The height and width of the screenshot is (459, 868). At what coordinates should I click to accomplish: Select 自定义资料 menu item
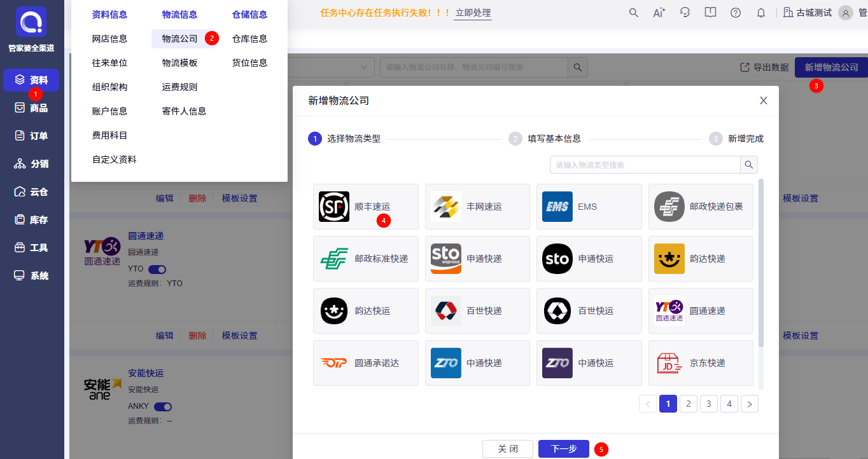point(115,160)
